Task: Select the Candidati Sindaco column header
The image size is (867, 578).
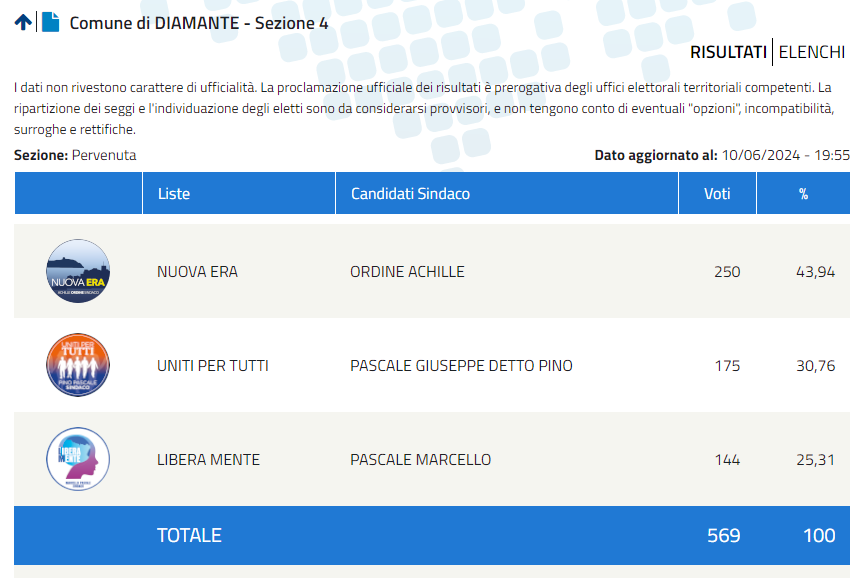Action: [x=506, y=193]
